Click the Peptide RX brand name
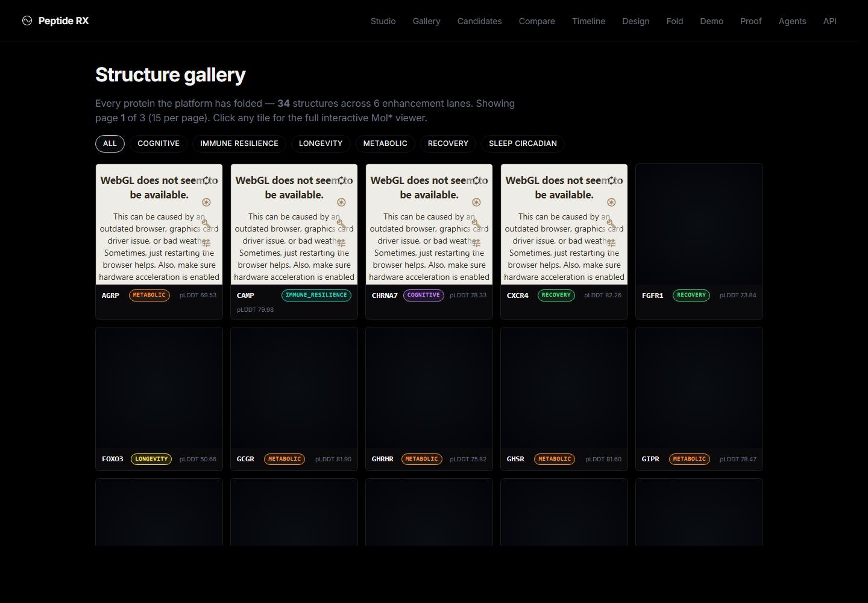The image size is (868, 603). pos(63,21)
